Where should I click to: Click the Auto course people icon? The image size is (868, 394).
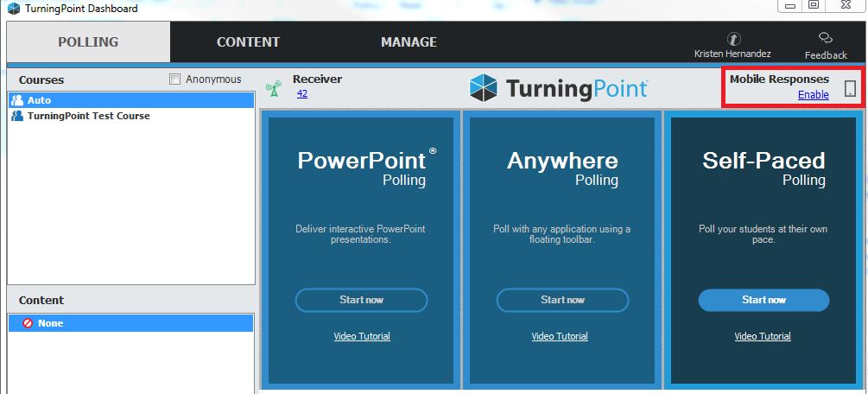point(17,100)
